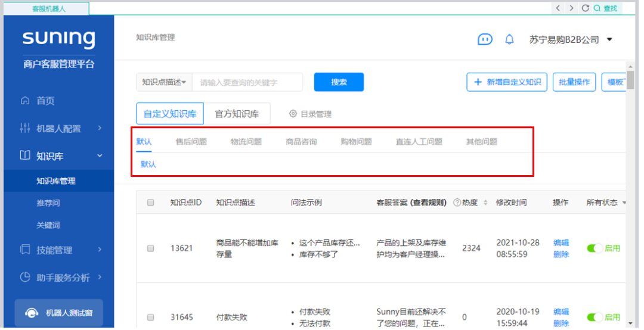644x330 pixels.
Task: Select the 直连人工问题 category tab
Action: tap(419, 142)
